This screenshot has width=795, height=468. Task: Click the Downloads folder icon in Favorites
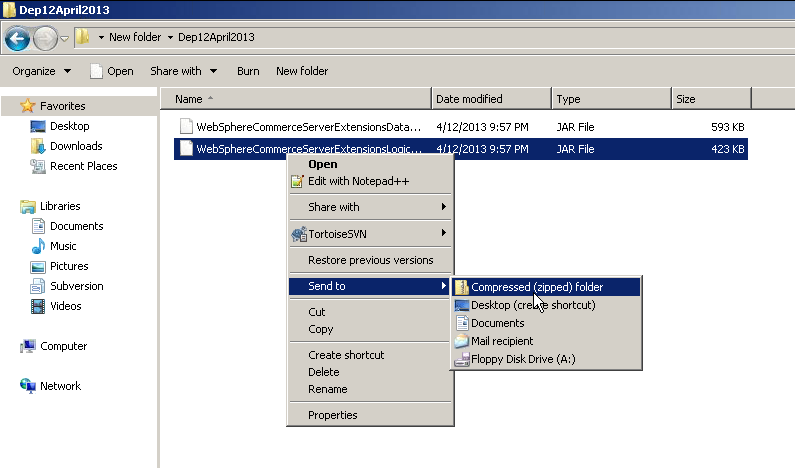(x=38, y=146)
